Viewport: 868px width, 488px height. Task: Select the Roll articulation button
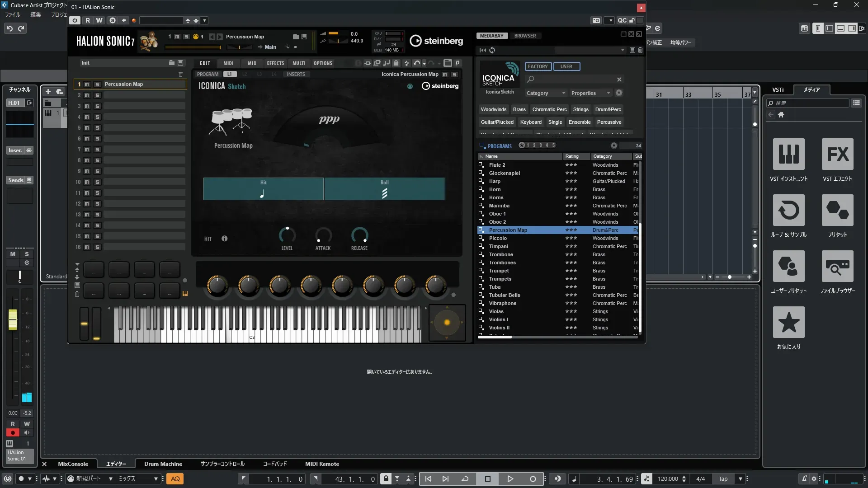click(384, 189)
